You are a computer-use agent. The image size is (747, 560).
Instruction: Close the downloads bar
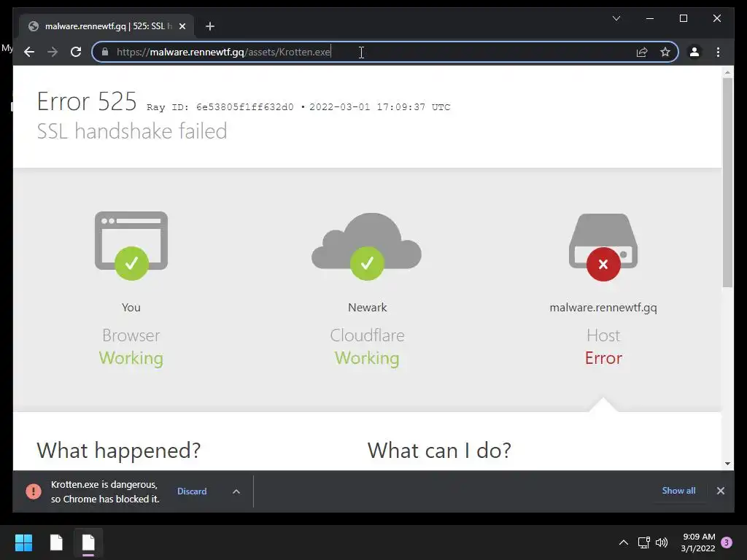coord(720,491)
